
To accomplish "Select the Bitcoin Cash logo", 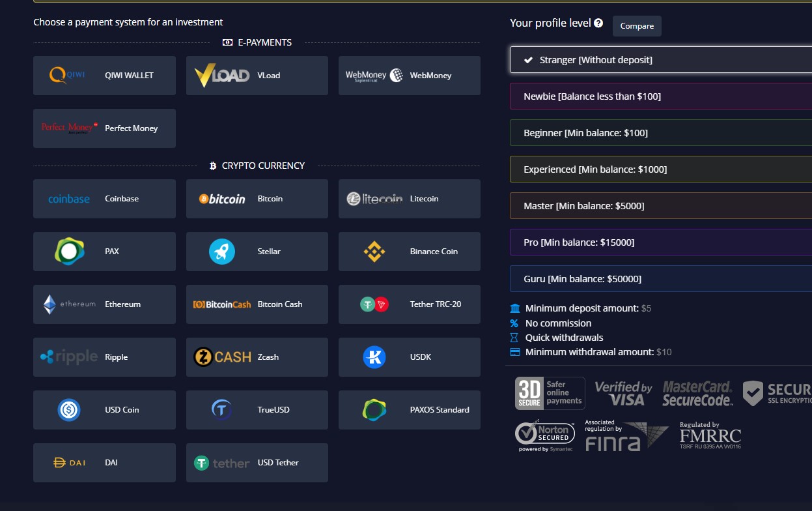I will click(x=222, y=304).
